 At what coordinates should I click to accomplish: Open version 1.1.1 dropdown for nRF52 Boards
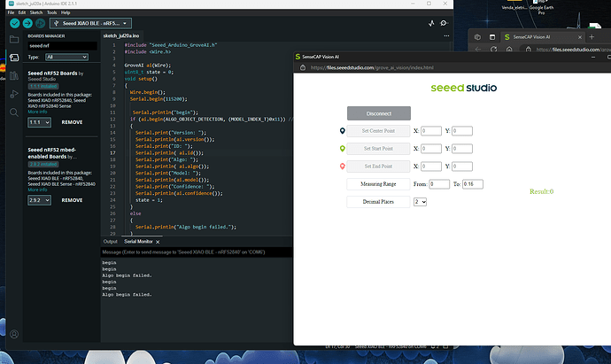coord(39,122)
